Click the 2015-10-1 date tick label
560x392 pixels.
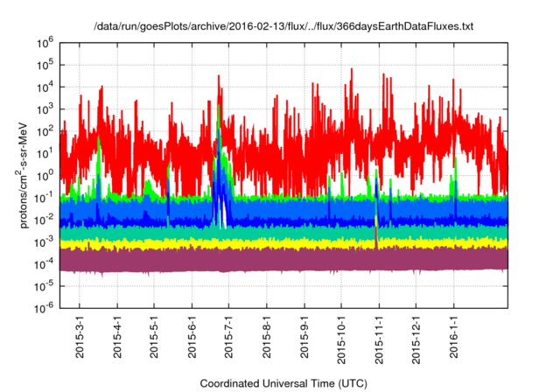(x=341, y=339)
